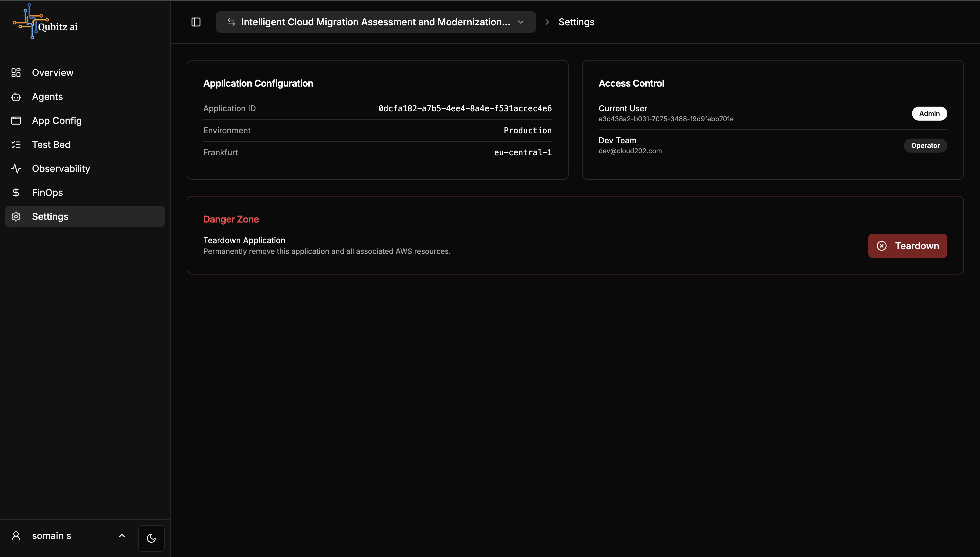Go to the Observability page

pyautogui.click(x=61, y=169)
